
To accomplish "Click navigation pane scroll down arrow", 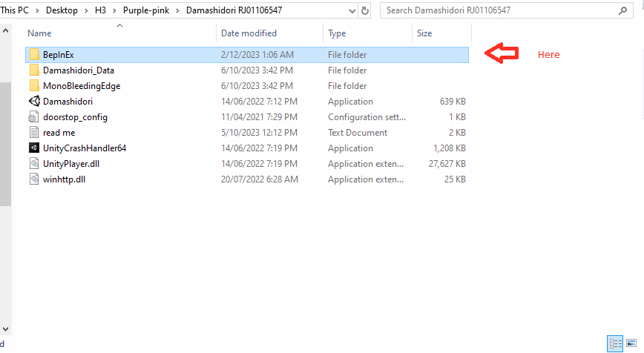I will [5, 329].
